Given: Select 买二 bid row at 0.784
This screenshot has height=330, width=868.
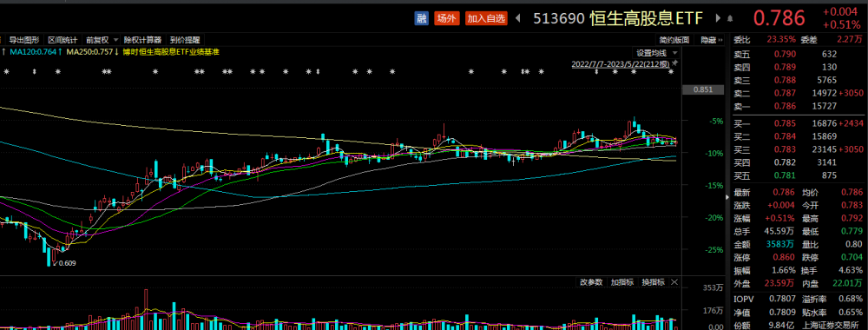Looking at the screenshot, I should coord(798,136).
